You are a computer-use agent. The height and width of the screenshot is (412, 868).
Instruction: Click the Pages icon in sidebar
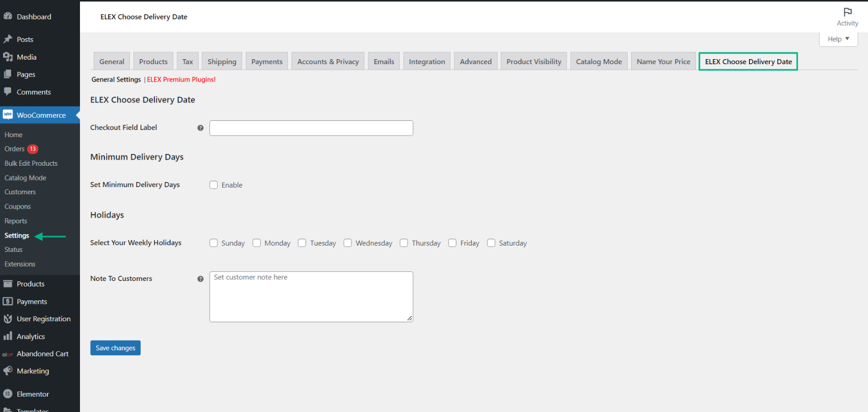point(8,74)
